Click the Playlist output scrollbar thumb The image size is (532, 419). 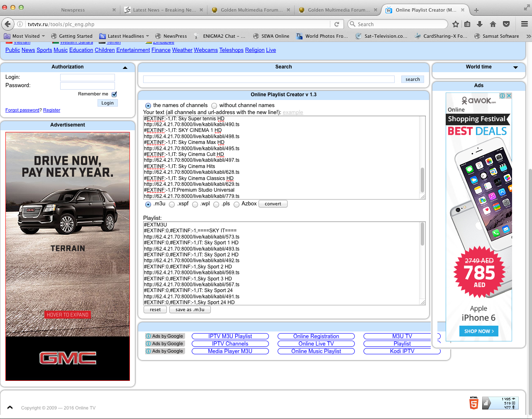422,234
